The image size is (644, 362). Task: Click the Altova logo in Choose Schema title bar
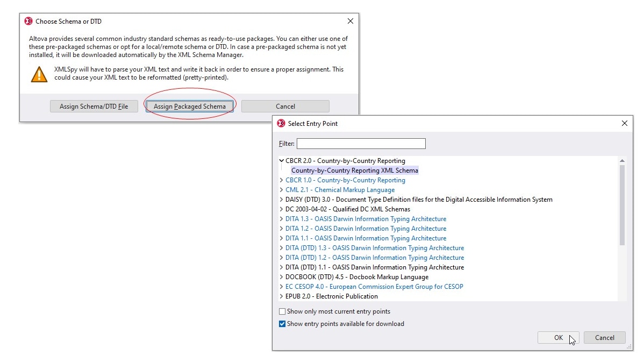point(28,21)
